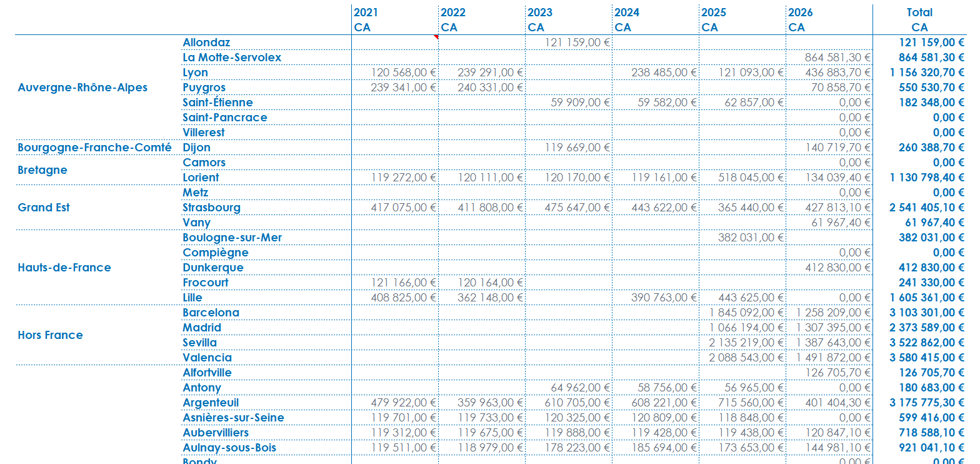The height and width of the screenshot is (464, 980).
Task: Select Lyon 2021 value 120 568,00 €
Action: 403,73
